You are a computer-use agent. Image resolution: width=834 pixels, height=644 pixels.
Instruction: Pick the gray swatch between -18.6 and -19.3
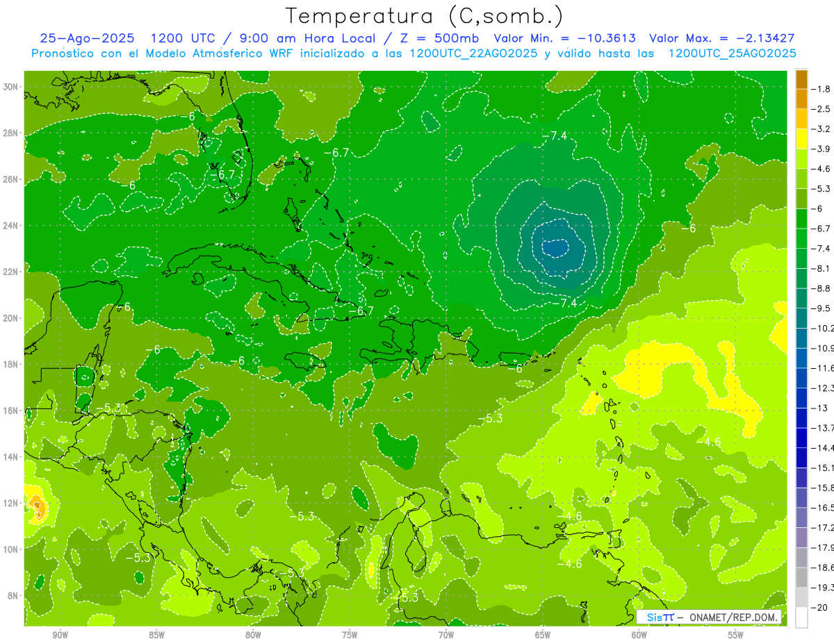point(801,577)
